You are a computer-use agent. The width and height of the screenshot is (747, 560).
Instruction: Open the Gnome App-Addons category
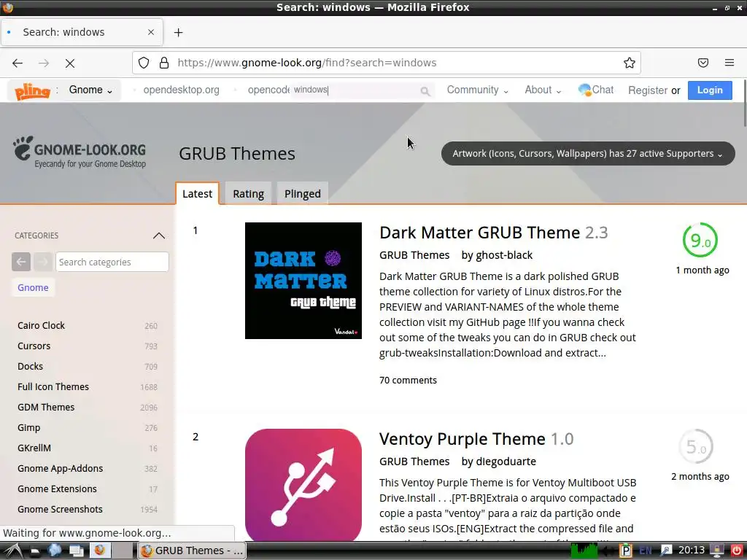point(60,469)
